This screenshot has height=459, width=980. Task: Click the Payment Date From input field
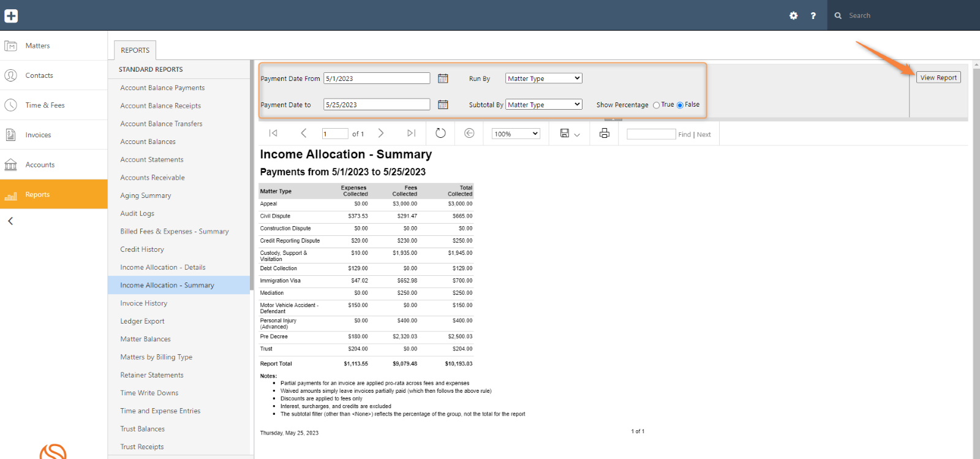377,78
